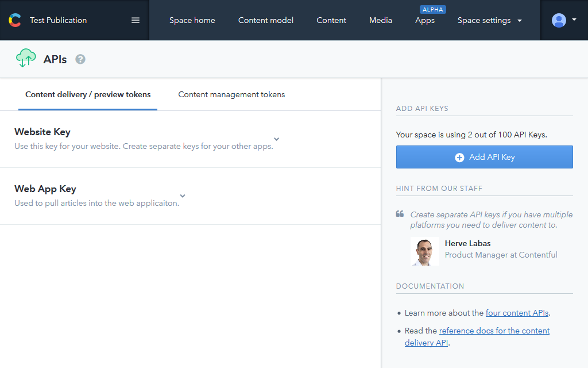Open the Media section
The width and height of the screenshot is (588, 368).
tap(381, 20)
